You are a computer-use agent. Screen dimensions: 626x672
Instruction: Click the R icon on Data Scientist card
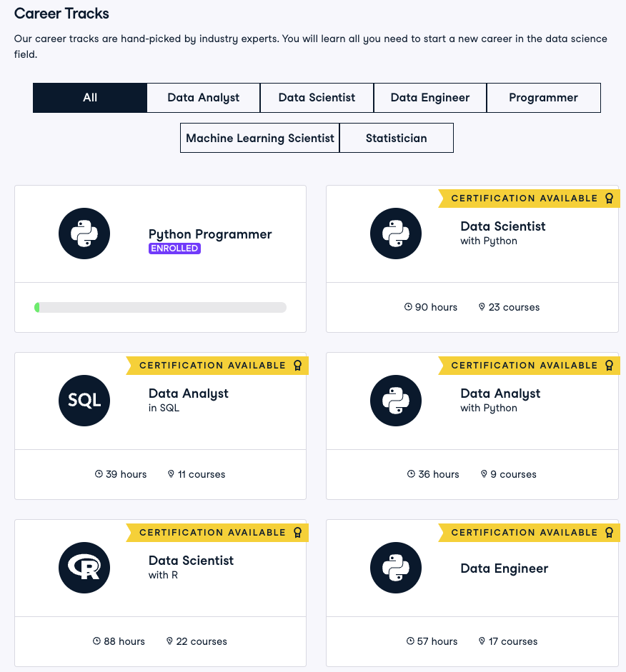tap(84, 568)
